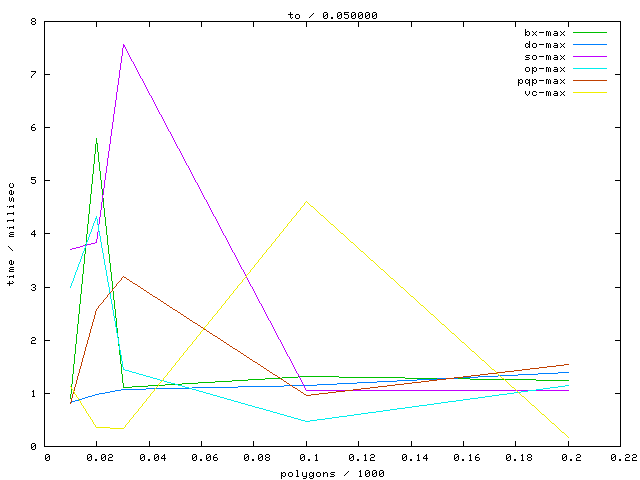Click the y-axis tick label 8
Image resolution: width=640 pixels, height=480 pixels.
[x=35, y=22]
